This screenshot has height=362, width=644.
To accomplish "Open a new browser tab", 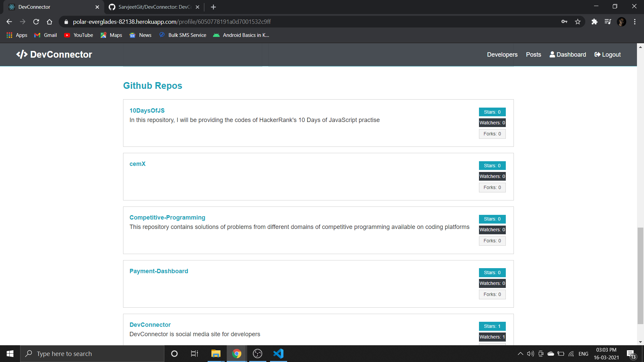I will pos(213,7).
